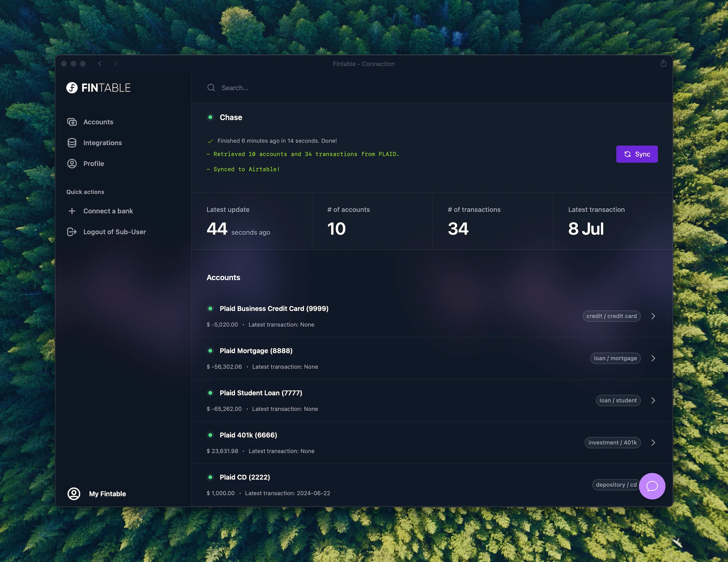Open Integrations from the sidebar menu
This screenshot has width=728, height=562.
click(x=102, y=143)
